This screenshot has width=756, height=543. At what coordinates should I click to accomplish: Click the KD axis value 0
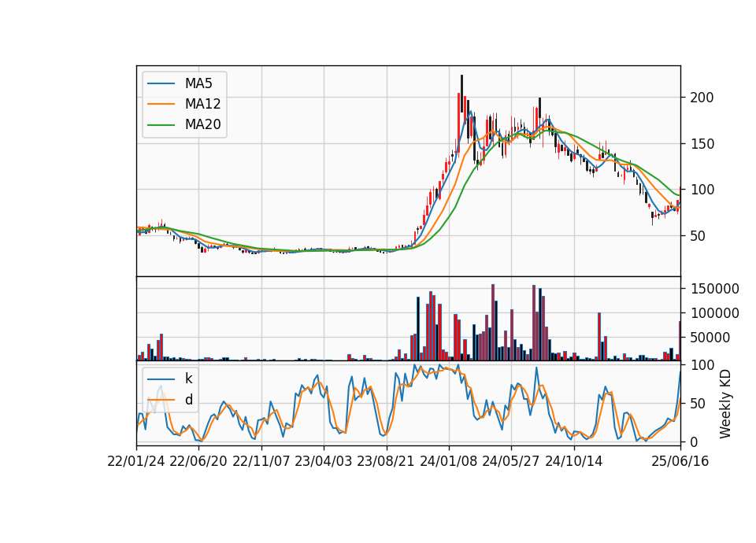695,441
